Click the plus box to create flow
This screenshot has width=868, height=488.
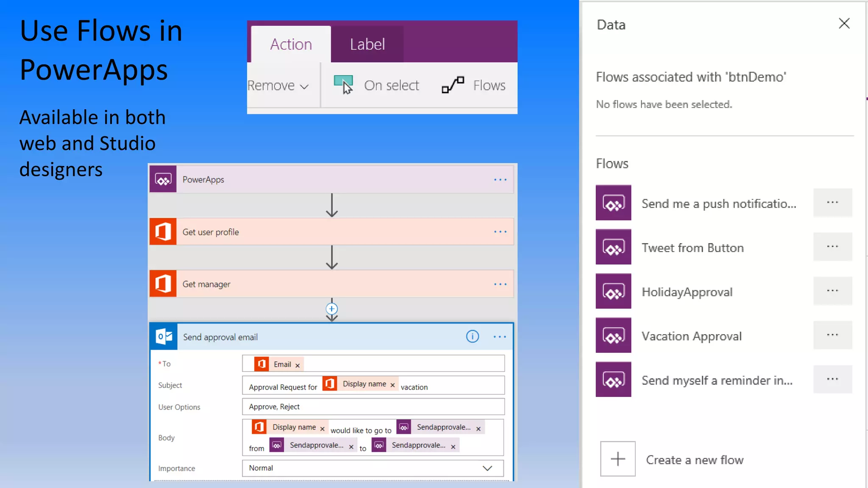(x=618, y=459)
